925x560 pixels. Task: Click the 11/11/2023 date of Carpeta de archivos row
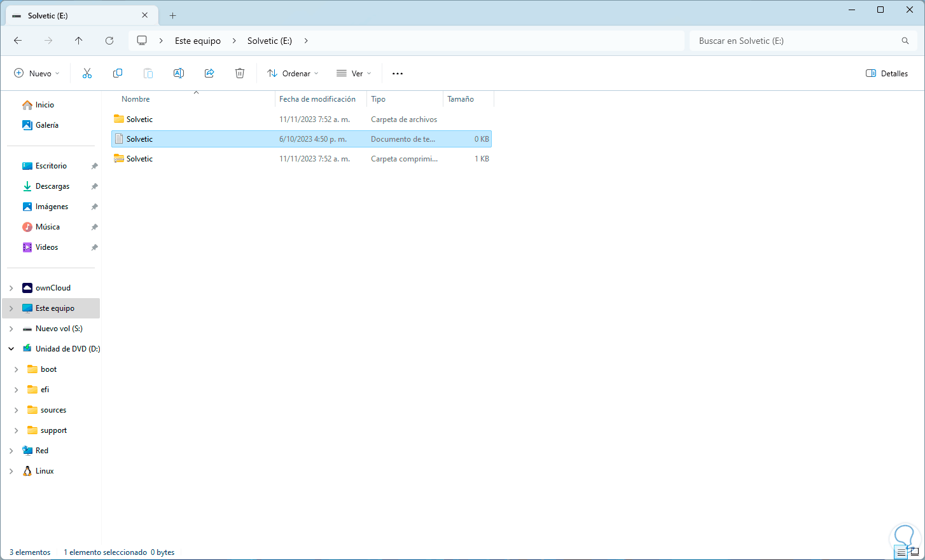coord(314,120)
